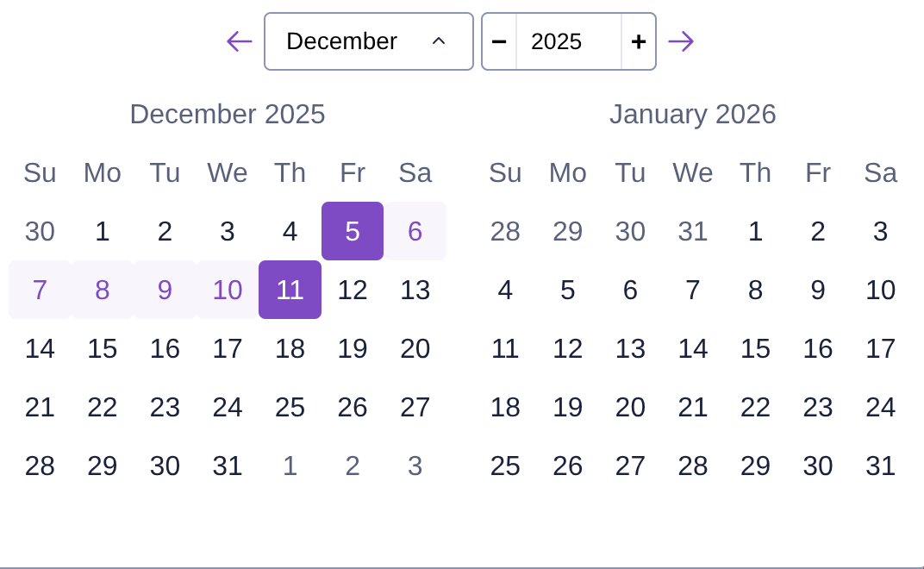Go to previous month using left arrow
This screenshot has height=569, width=924.
(x=239, y=41)
